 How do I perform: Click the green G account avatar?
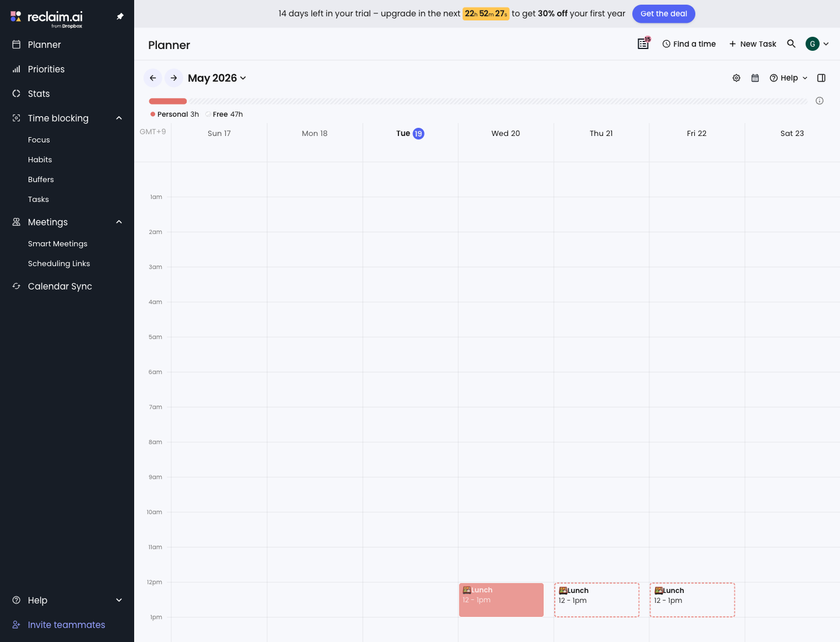pos(813,44)
